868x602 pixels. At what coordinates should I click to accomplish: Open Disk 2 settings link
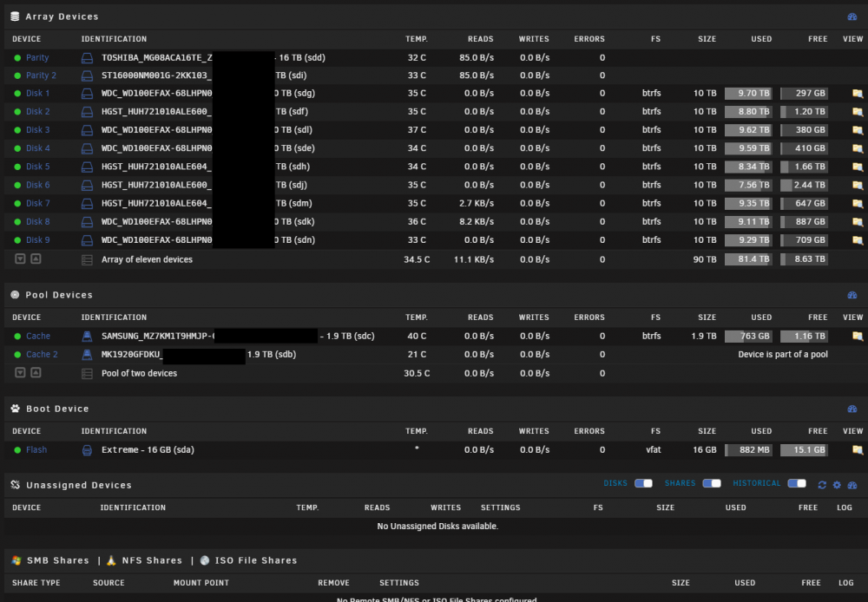(37, 112)
